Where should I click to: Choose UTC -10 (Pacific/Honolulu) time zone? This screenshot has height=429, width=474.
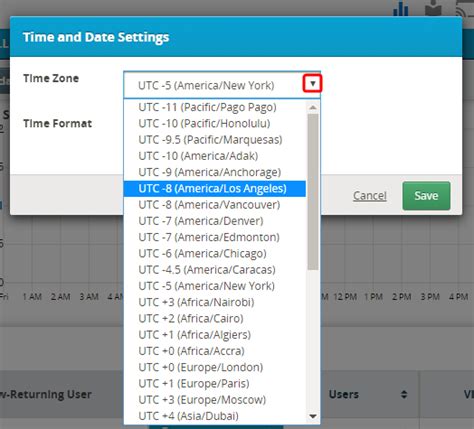[215, 124]
